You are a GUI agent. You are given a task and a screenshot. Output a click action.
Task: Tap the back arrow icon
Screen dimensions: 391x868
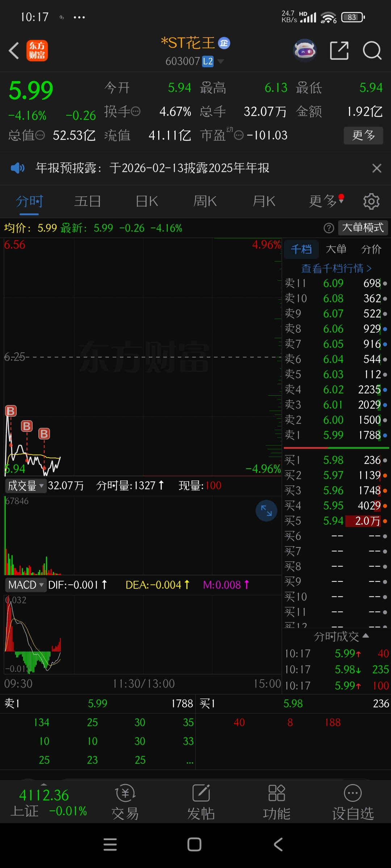[x=14, y=51]
